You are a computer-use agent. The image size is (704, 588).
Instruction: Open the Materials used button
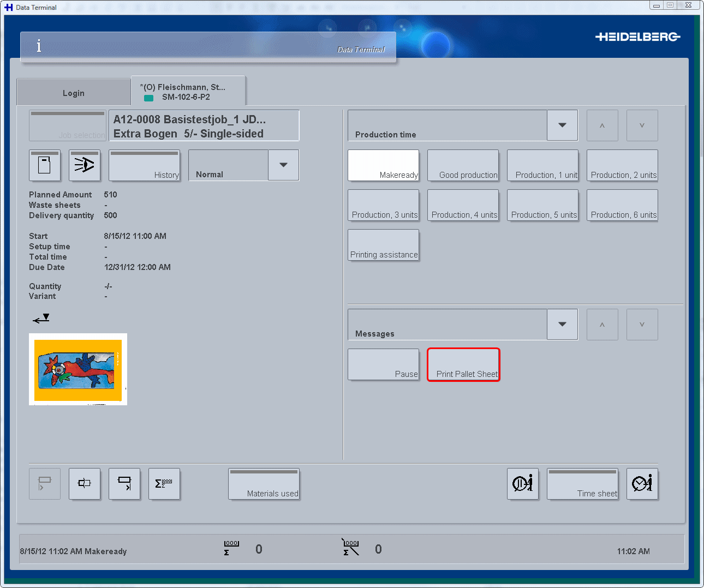pyautogui.click(x=264, y=484)
